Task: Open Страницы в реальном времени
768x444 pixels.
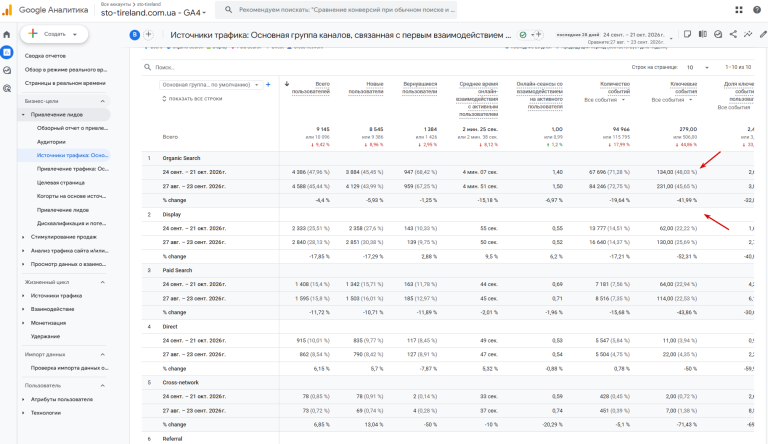Action: 65,83
